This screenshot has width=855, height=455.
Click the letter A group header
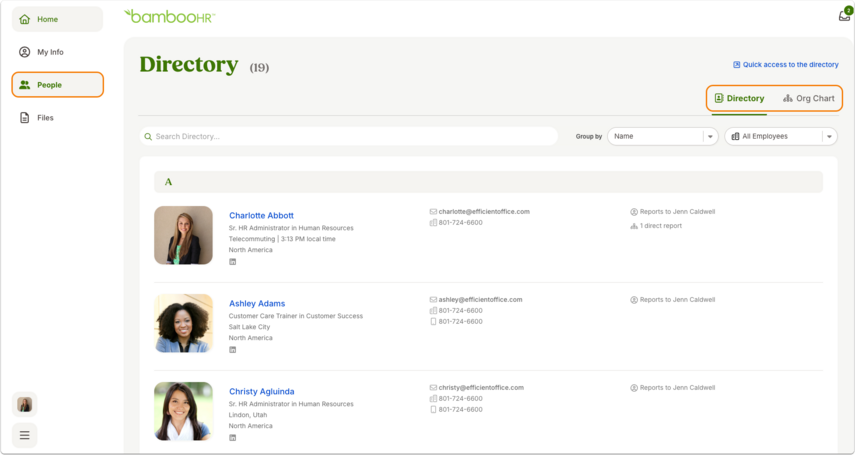click(x=488, y=182)
